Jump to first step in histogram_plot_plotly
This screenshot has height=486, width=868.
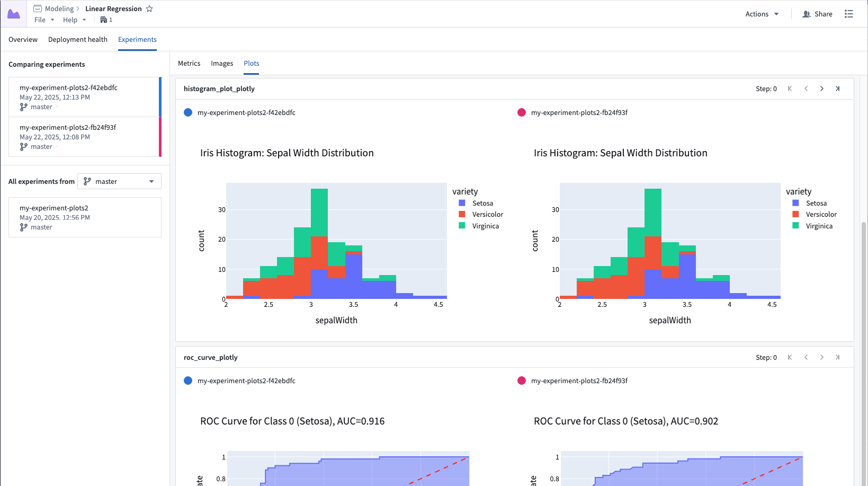click(x=790, y=89)
